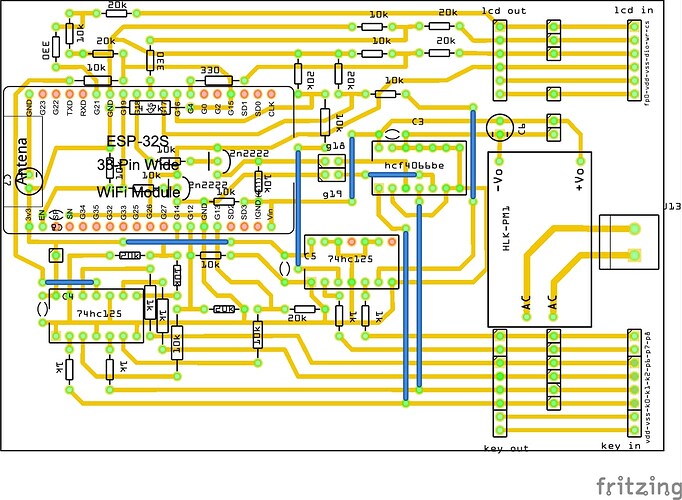
Task: Click the upper 2n2222 transistor label
Action: point(249,153)
